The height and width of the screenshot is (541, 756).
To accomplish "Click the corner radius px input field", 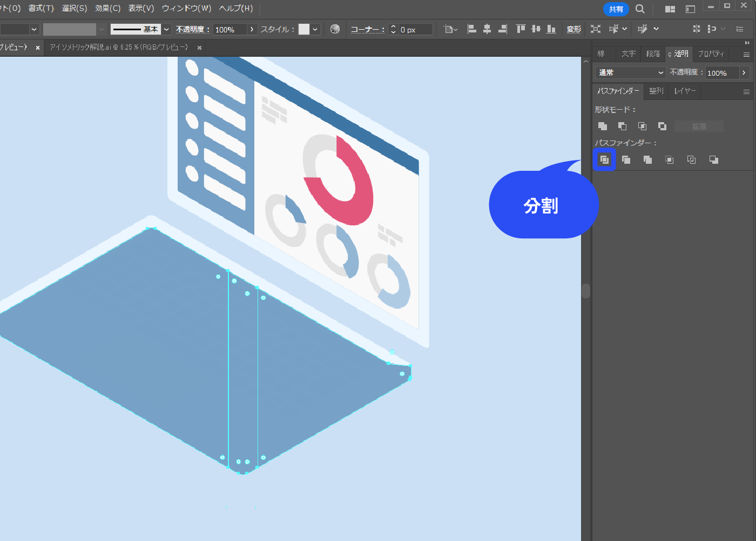I will pos(415,29).
